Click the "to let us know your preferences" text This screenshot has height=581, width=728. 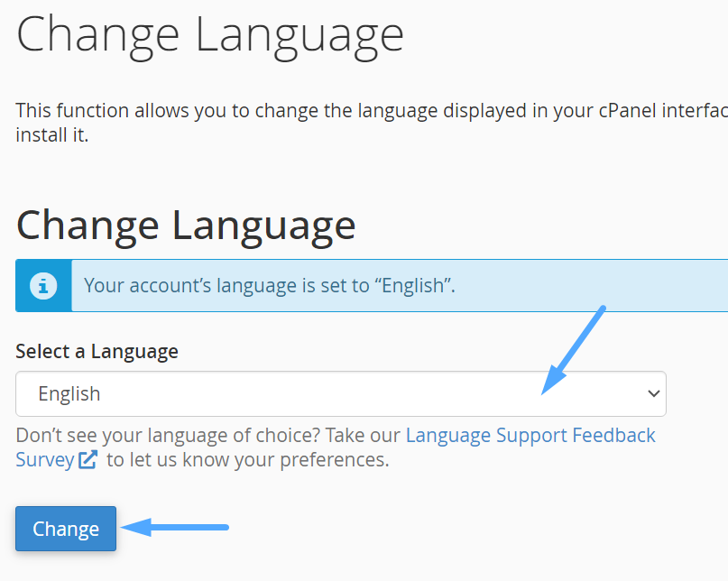pyautogui.click(x=247, y=460)
